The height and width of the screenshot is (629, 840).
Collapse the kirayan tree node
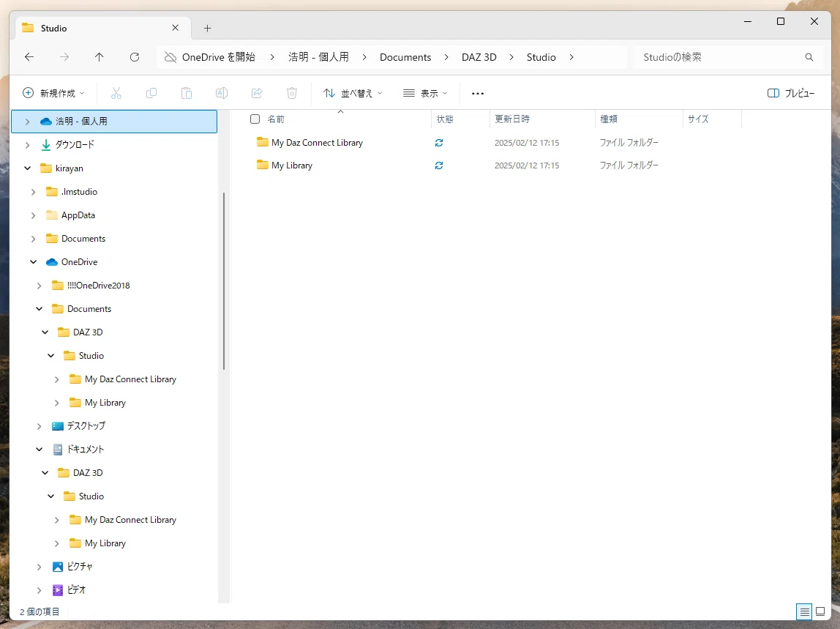click(27, 168)
